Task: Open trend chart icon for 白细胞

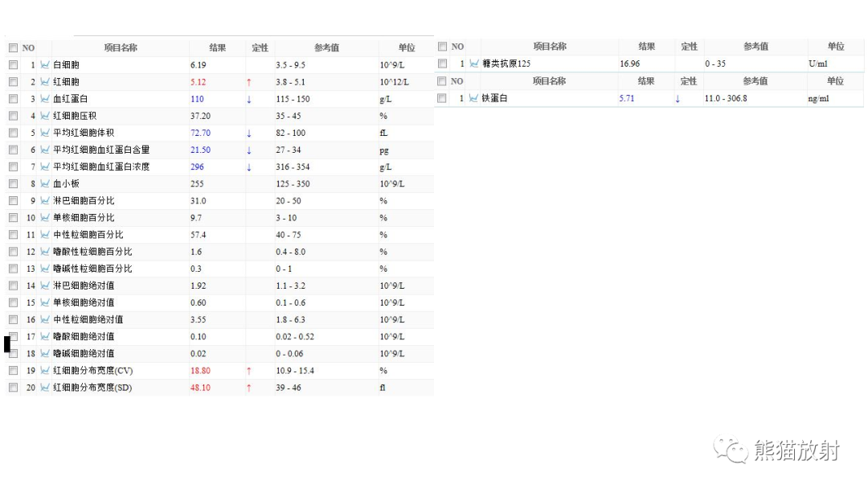Action: 45,65
